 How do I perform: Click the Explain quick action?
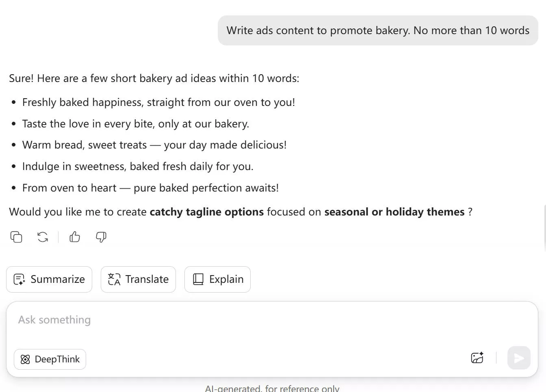point(217,279)
